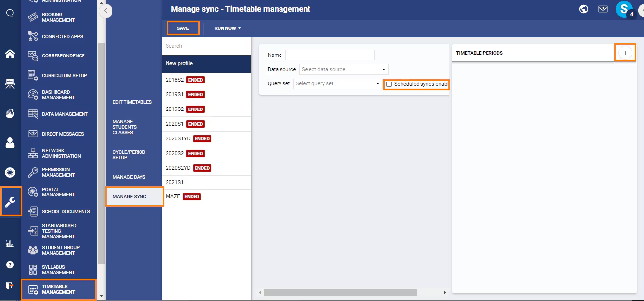Viewport: 644px width, 301px height.
Task: Open the Query set dropdown
Action: [x=337, y=83]
